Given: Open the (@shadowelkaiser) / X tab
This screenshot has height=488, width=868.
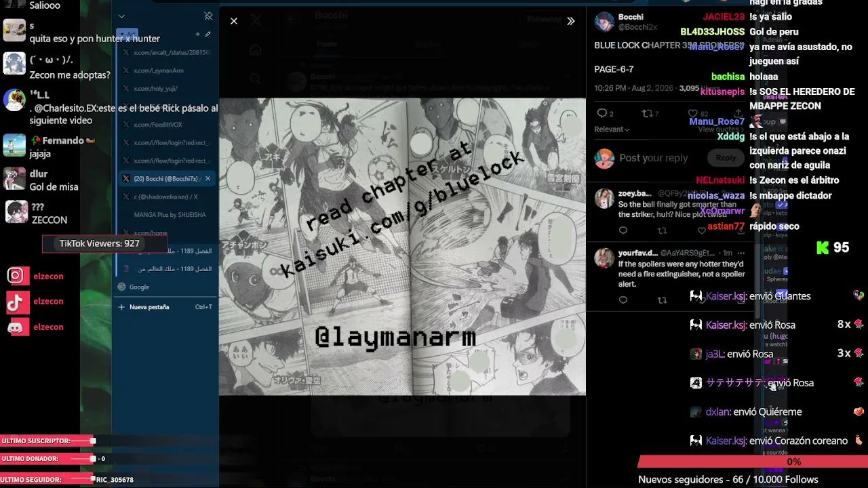Looking at the screenshot, I should (167, 197).
